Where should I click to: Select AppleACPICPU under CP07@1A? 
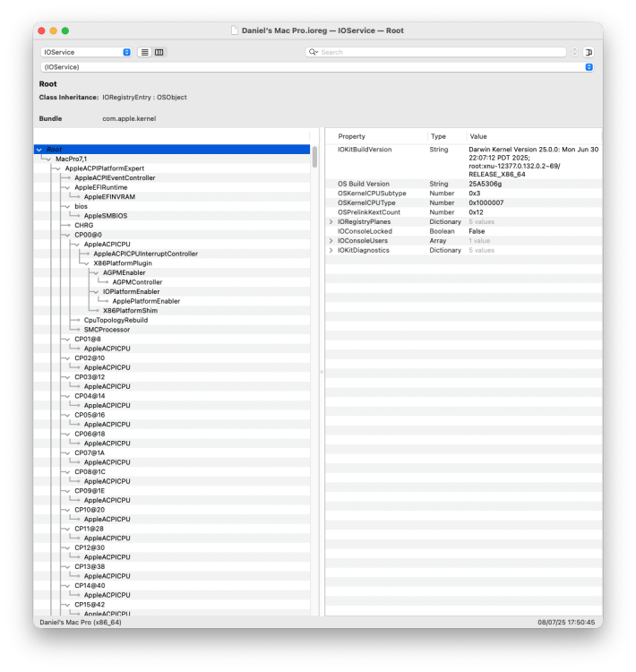point(107,462)
